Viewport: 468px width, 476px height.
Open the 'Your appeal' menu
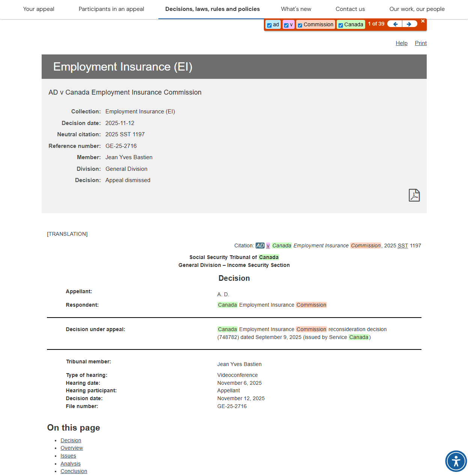[39, 9]
